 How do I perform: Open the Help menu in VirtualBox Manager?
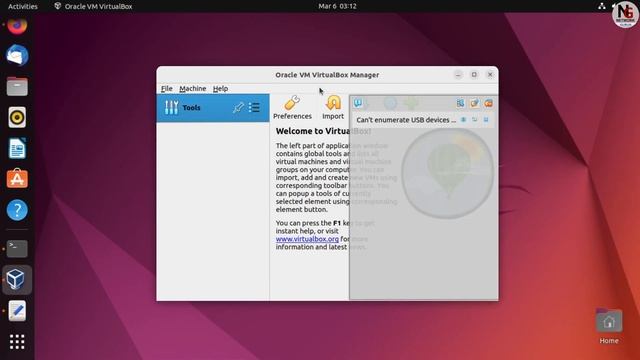click(220, 89)
